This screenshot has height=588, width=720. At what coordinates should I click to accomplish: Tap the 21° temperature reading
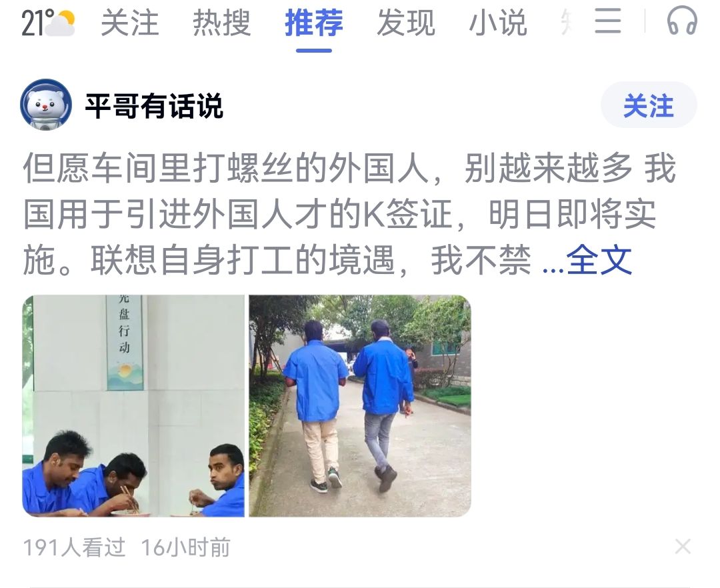click(x=33, y=24)
